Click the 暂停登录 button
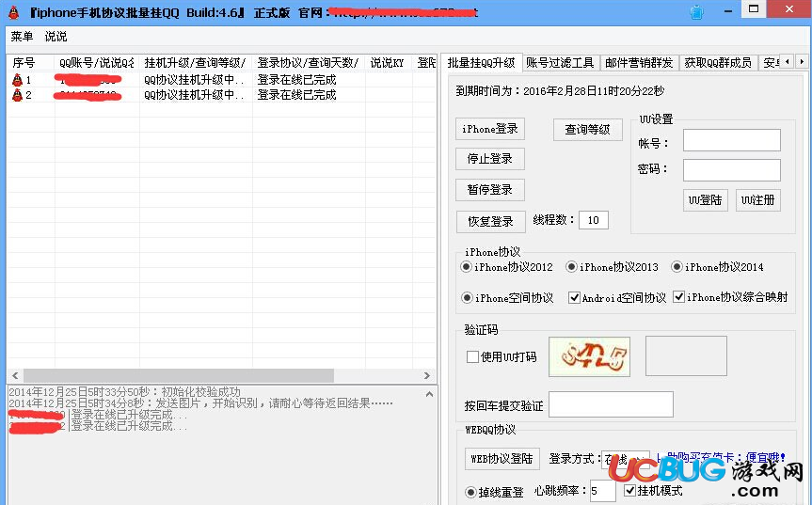This screenshot has width=812, height=505. point(490,190)
